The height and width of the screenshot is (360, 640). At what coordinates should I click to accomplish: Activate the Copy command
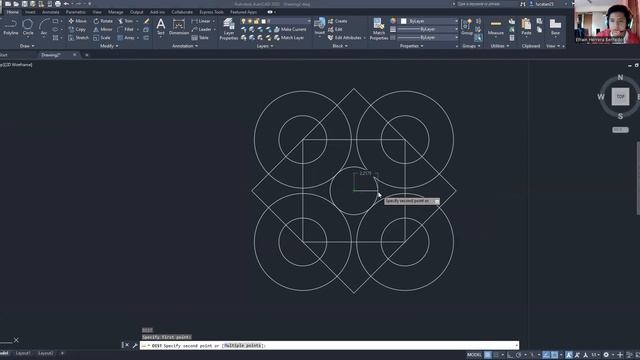point(77,29)
